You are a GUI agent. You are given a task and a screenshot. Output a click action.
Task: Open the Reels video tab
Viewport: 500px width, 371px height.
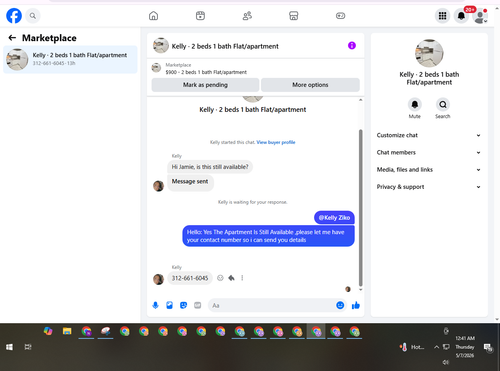(200, 16)
